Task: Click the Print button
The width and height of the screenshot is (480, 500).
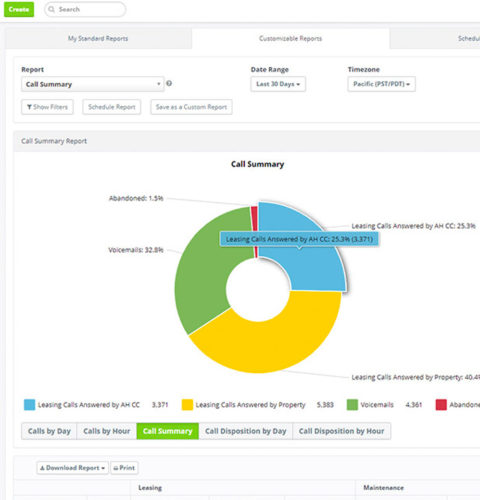Action: click(124, 468)
